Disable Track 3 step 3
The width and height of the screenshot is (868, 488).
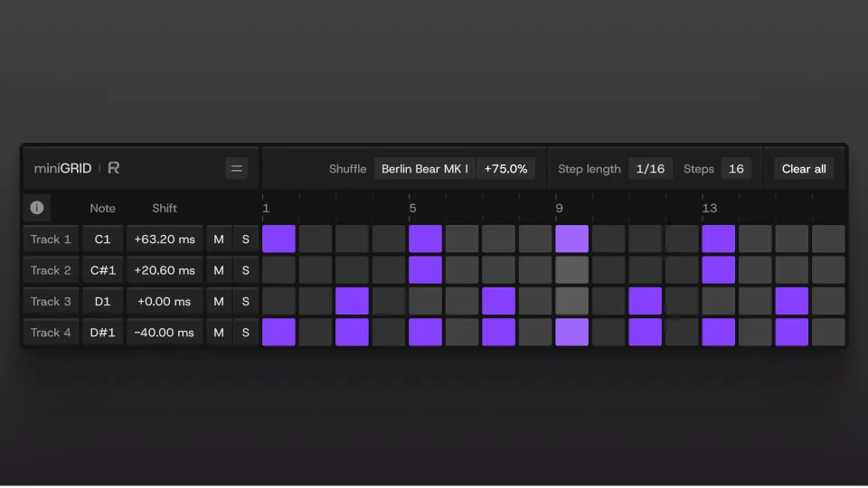click(x=352, y=301)
